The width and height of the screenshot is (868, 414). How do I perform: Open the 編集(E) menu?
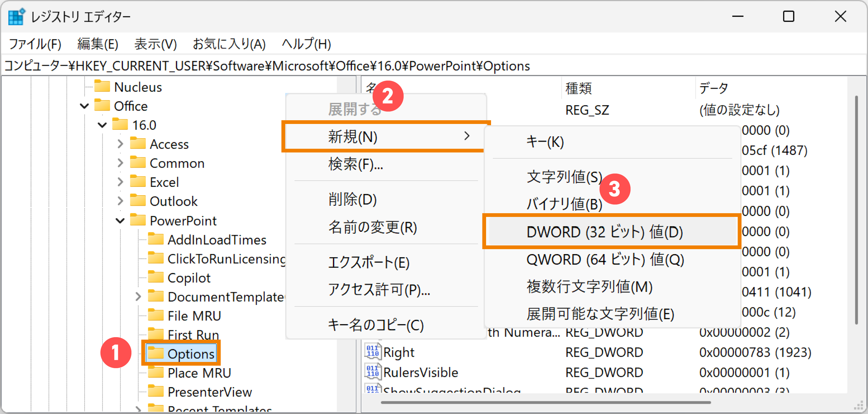97,44
